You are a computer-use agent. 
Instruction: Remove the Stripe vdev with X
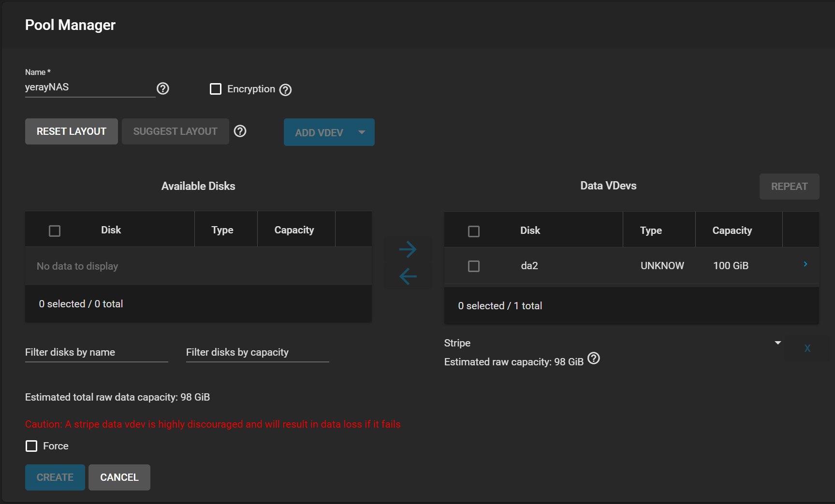click(807, 348)
